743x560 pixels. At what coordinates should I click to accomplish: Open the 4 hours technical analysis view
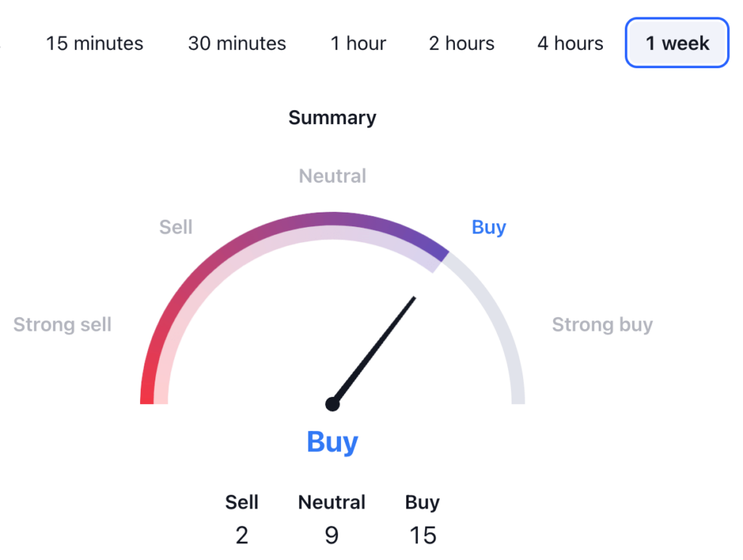[x=570, y=44]
